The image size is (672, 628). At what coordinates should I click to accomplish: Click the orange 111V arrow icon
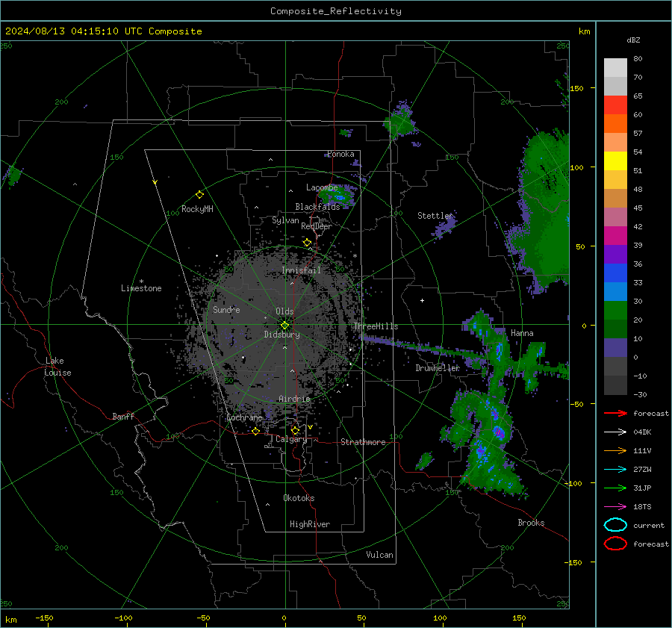[x=615, y=450]
